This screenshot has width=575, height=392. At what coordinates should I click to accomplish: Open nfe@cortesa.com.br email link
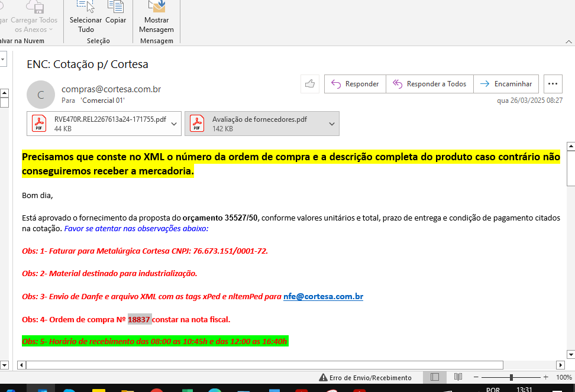pos(323,297)
